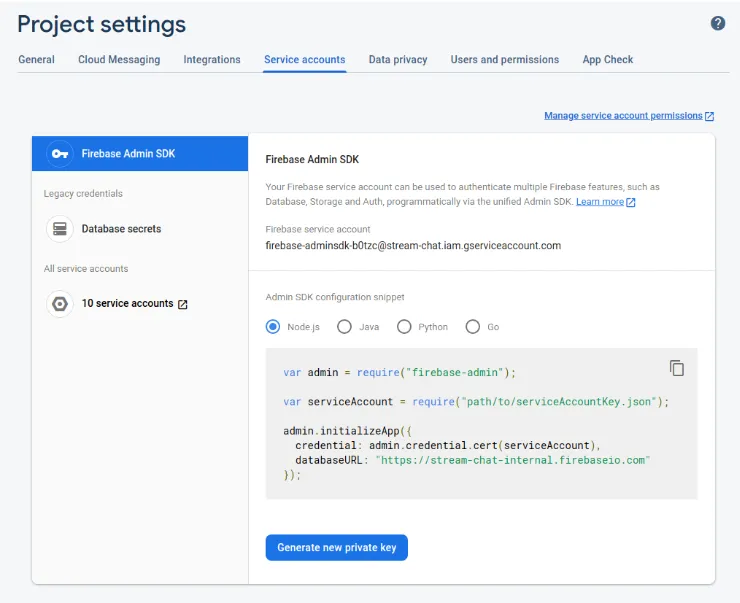Open the App Check tab
The height and width of the screenshot is (603, 740).
point(607,59)
